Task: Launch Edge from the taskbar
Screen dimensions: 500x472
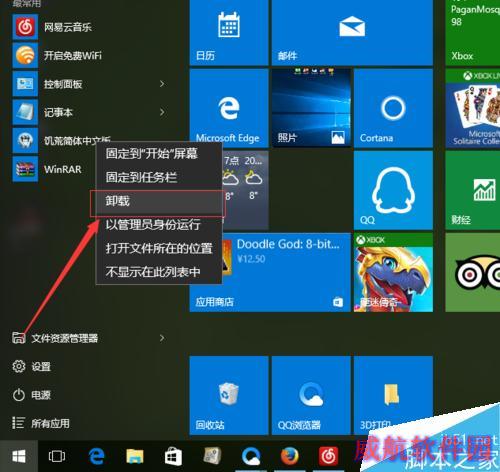Action: click(97, 456)
